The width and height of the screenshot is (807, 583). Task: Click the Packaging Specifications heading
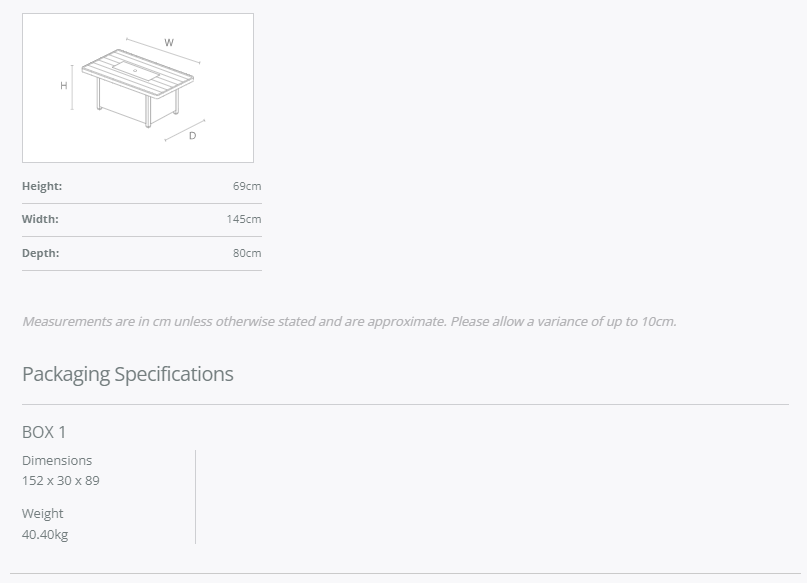coord(128,374)
